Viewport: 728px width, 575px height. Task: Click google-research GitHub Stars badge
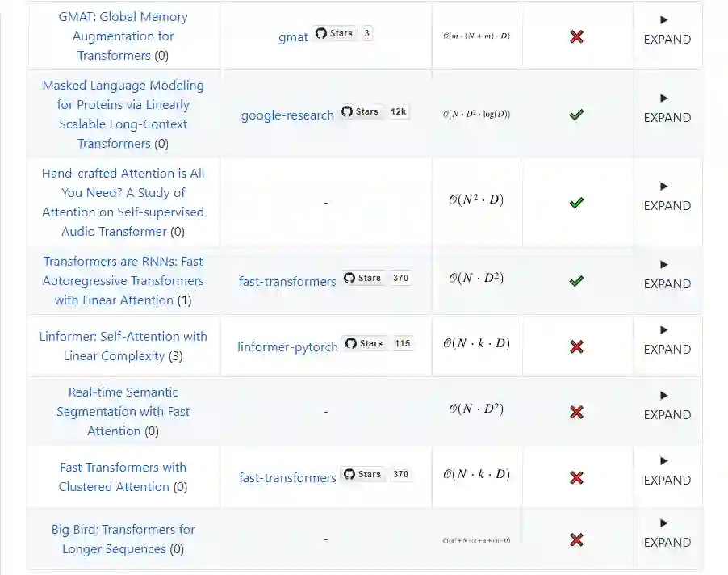coord(374,112)
